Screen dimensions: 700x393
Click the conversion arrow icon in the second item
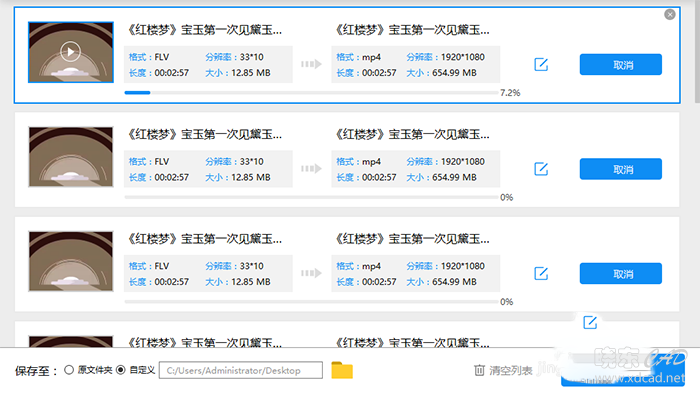311,169
